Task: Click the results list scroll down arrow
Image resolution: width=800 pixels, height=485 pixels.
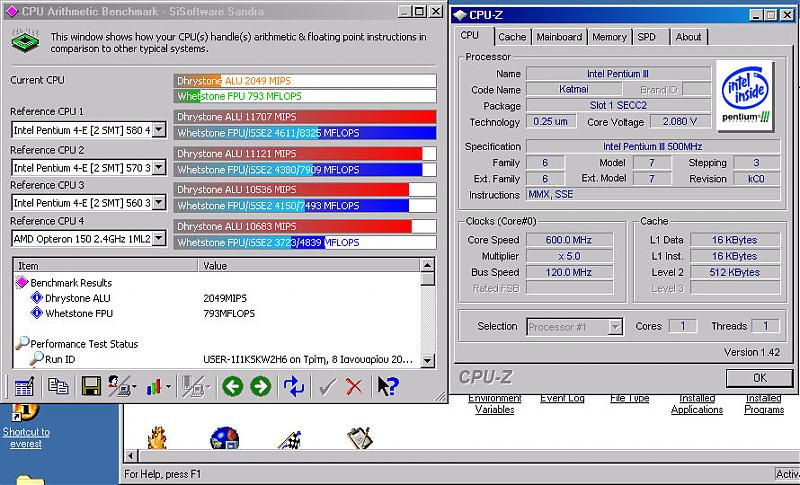Action: click(427, 361)
